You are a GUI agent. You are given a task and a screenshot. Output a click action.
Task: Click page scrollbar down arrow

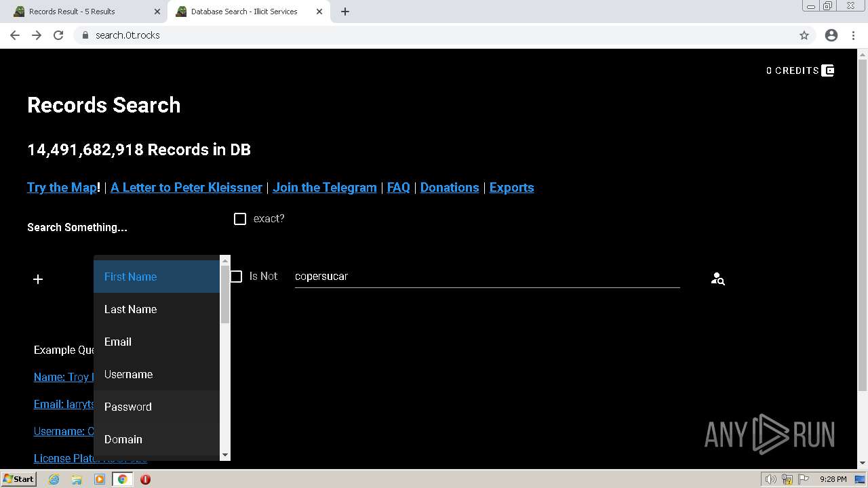coord(863,464)
